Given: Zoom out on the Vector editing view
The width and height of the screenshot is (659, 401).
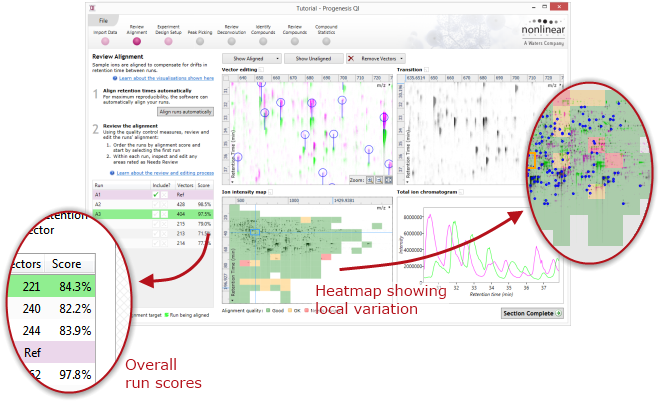Looking at the screenshot, I should 379,180.
